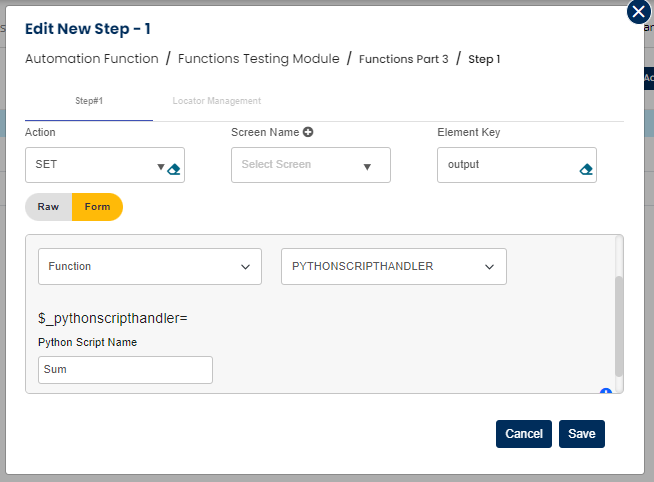Clear the Element Key with eraser icon
Viewport: 654px width, 482px height.
point(586,169)
